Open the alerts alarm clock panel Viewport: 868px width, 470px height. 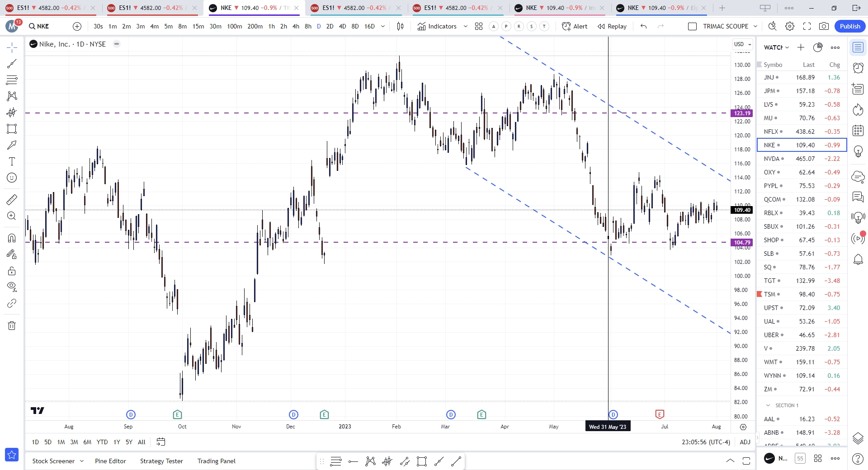tap(858, 68)
